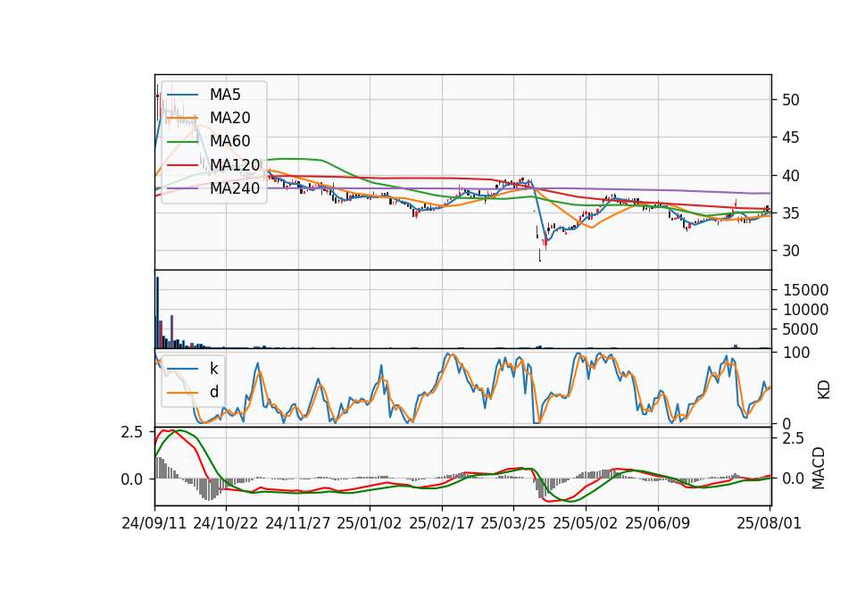Click the MACD axis label
Viewport: 857px width, 616px height.
point(819,468)
